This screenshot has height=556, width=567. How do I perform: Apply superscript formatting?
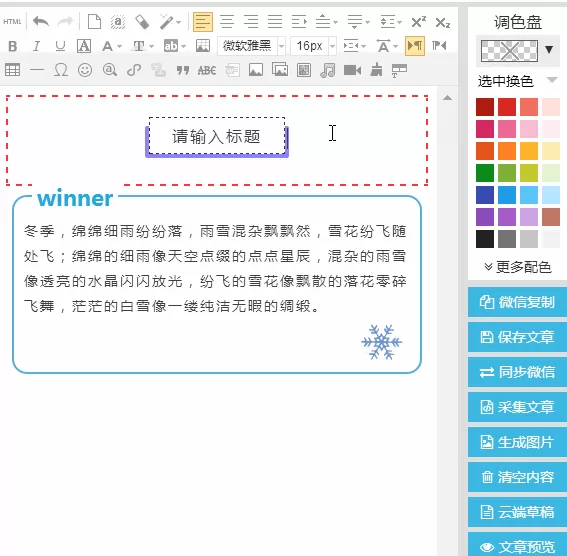pos(419,22)
